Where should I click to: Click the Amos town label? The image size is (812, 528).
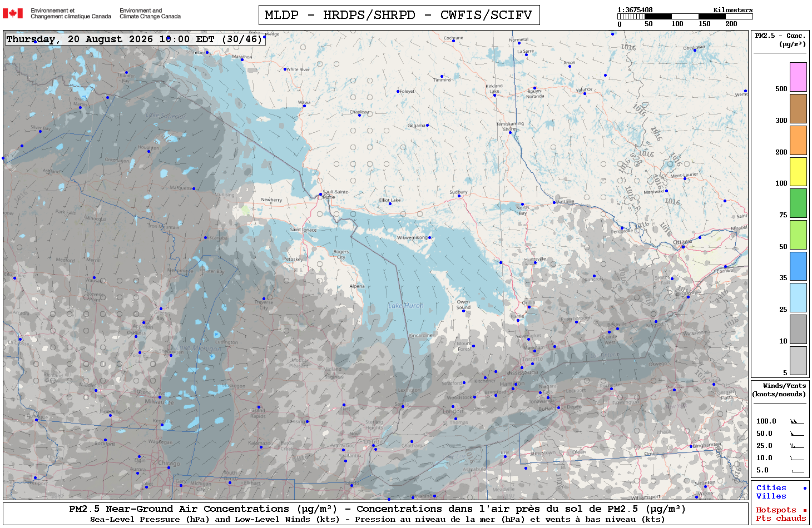coord(569,63)
